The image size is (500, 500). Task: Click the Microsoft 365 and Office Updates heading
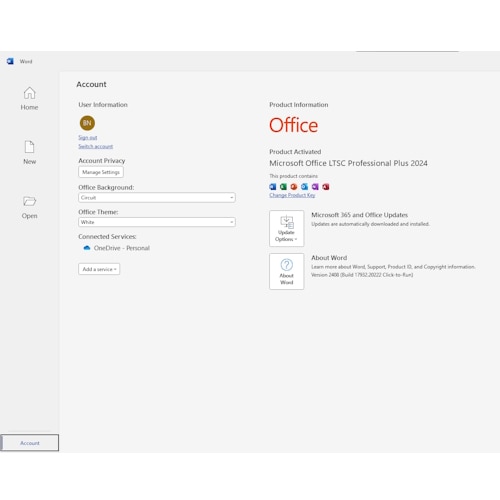tap(360, 215)
